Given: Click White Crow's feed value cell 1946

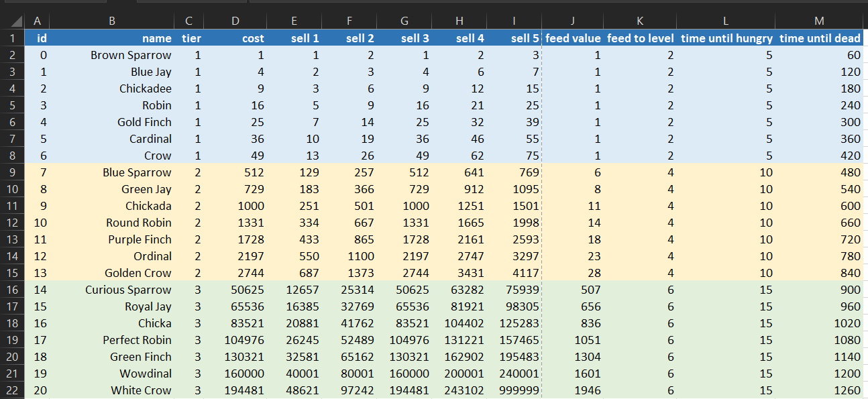Looking at the screenshot, I should coord(572,390).
